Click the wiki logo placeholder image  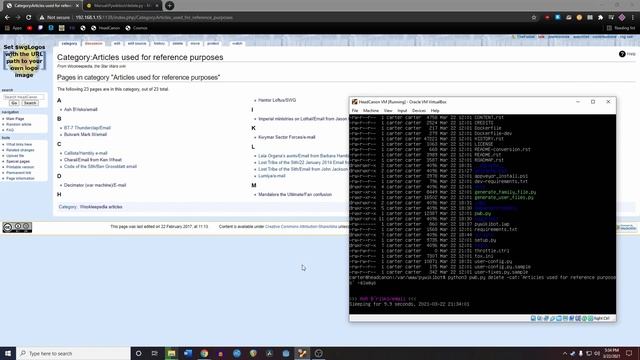24,61
